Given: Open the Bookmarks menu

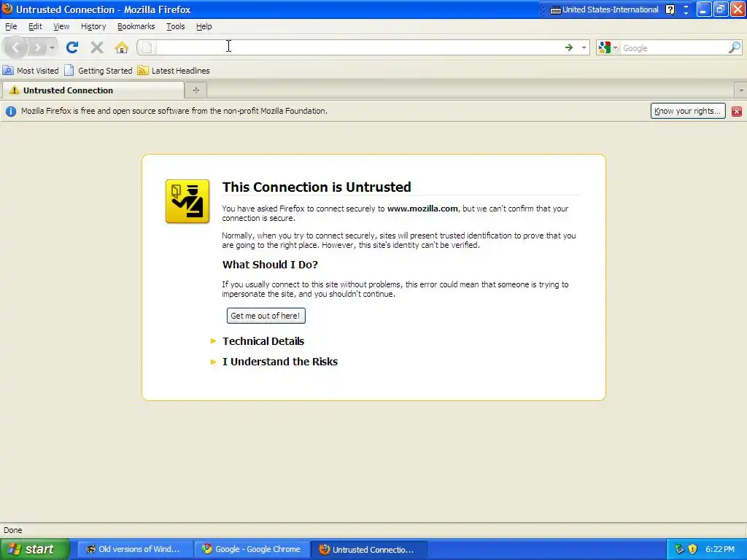Looking at the screenshot, I should coord(136,26).
